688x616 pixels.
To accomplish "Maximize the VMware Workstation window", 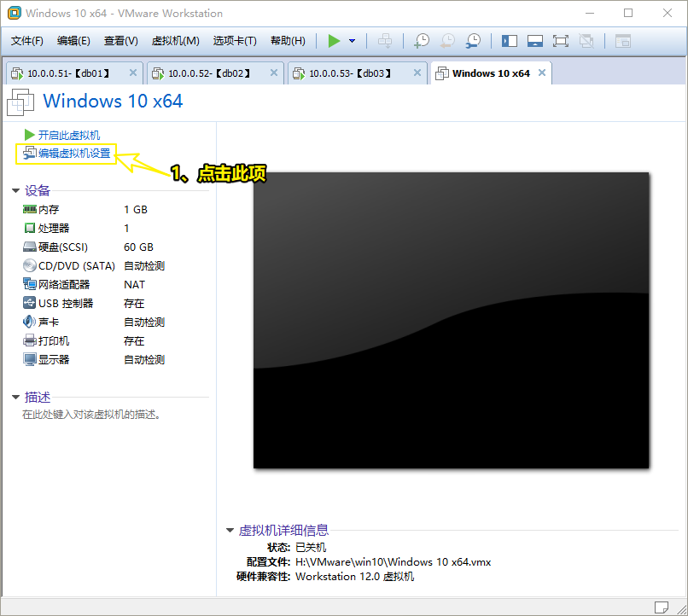I will click(628, 13).
